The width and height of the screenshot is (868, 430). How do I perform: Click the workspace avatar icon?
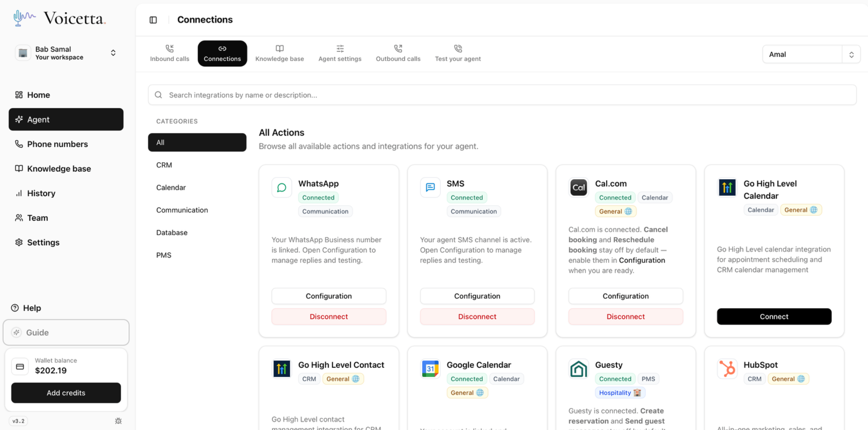click(23, 53)
